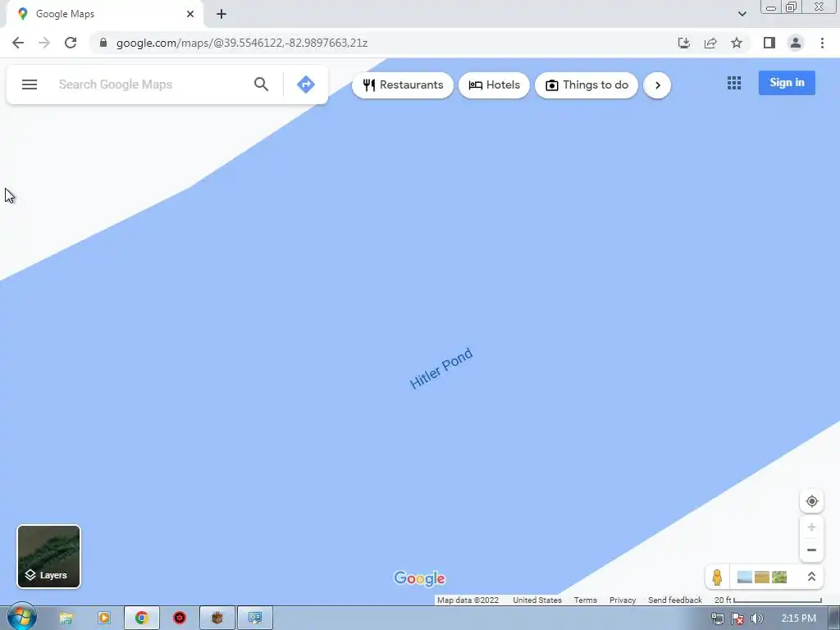Open a new browser tab
840x630 pixels.
click(221, 14)
